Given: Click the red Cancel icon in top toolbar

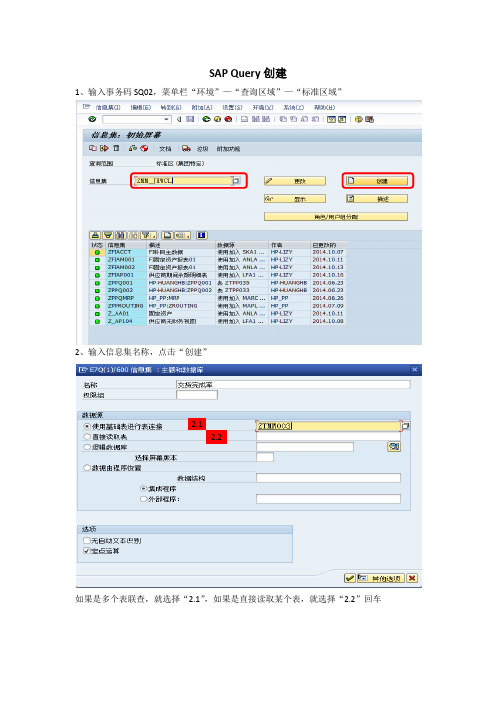Looking at the screenshot, I should (228, 119).
